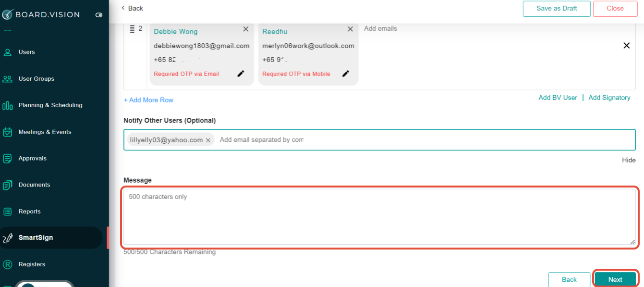Click Add Signatory link
This screenshot has width=644, height=287.
click(x=609, y=98)
